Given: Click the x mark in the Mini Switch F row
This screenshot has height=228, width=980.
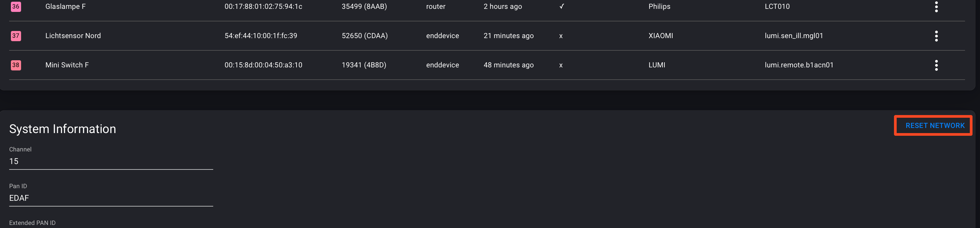Looking at the screenshot, I should 561,65.
